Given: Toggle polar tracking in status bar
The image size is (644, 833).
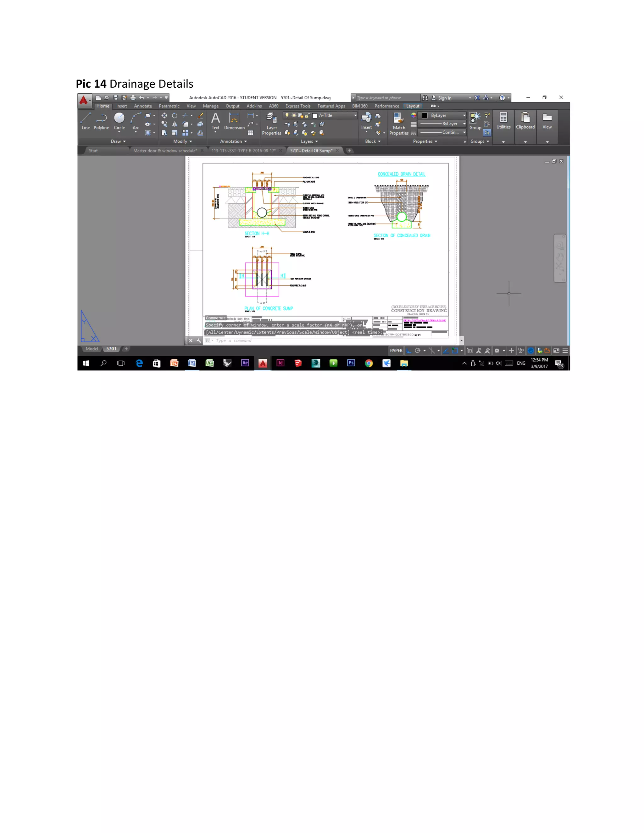Looking at the screenshot, I should [x=418, y=350].
